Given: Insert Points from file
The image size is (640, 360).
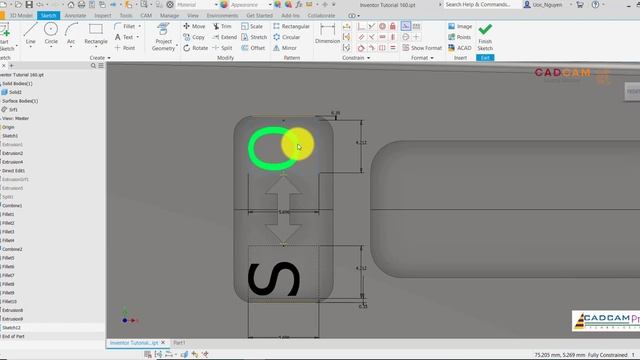Looking at the screenshot, I should click(459, 37).
